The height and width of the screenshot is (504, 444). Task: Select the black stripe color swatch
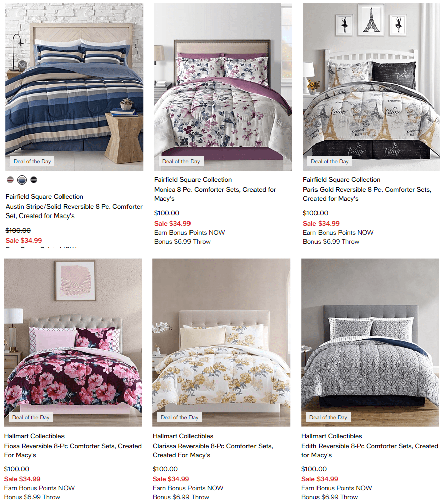(34, 180)
